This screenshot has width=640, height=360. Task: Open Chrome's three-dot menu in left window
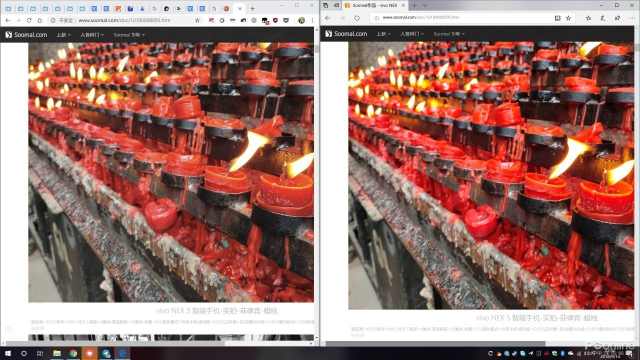pyautogui.click(x=312, y=20)
